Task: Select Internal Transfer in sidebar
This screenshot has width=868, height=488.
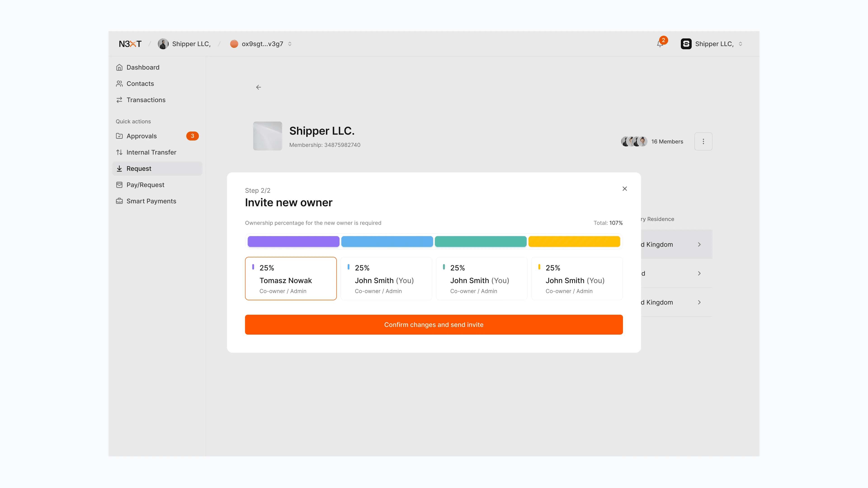Action: [x=157, y=152]
